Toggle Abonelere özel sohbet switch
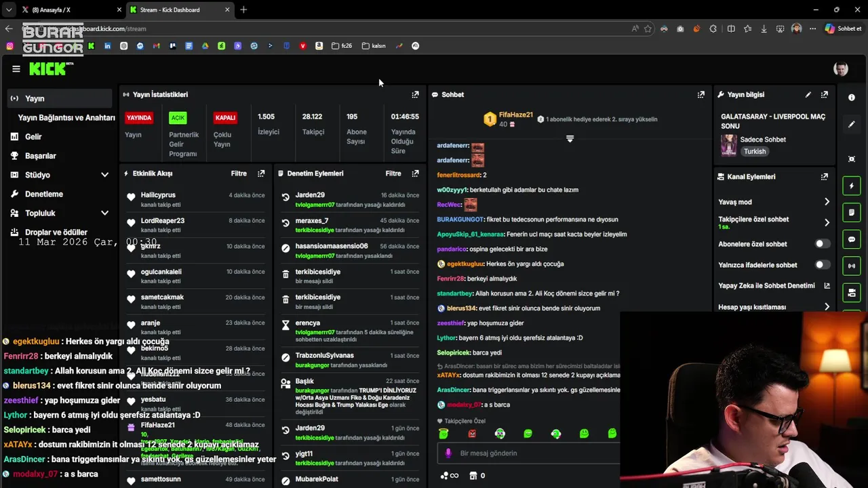 coord(822,244)
